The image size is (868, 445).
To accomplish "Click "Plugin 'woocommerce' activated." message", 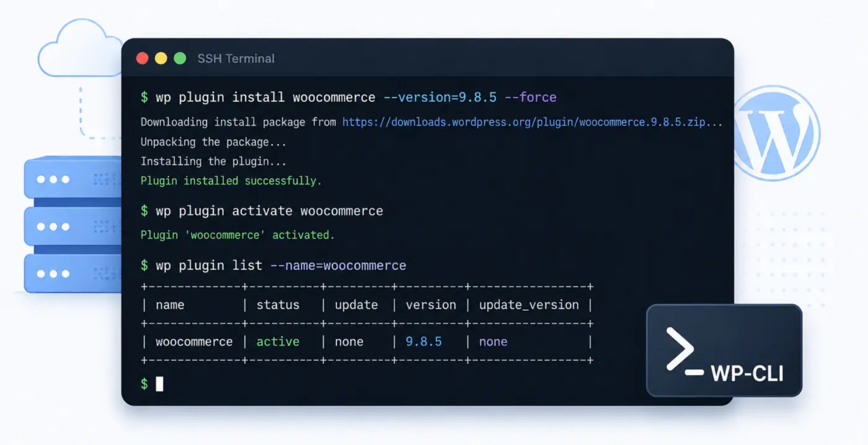I will (x=237, y=235).
